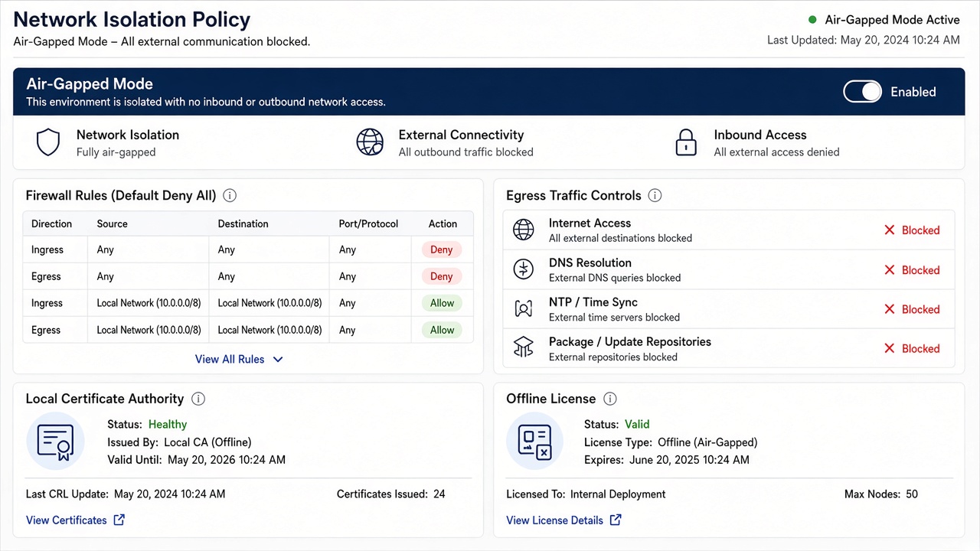This screenshot has height=551, width=980.
Task: Click the Network Isolation shield icon
Action: coord(48,142)
